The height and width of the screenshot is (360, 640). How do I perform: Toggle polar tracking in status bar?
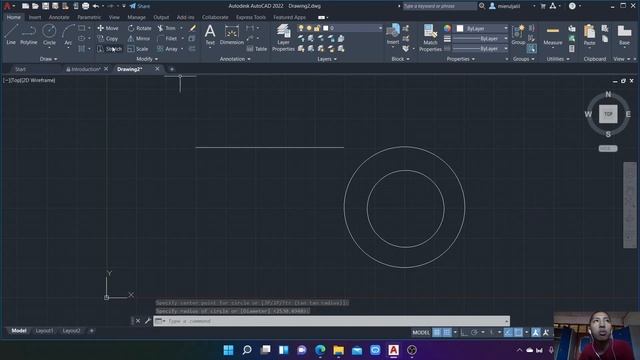474,332
